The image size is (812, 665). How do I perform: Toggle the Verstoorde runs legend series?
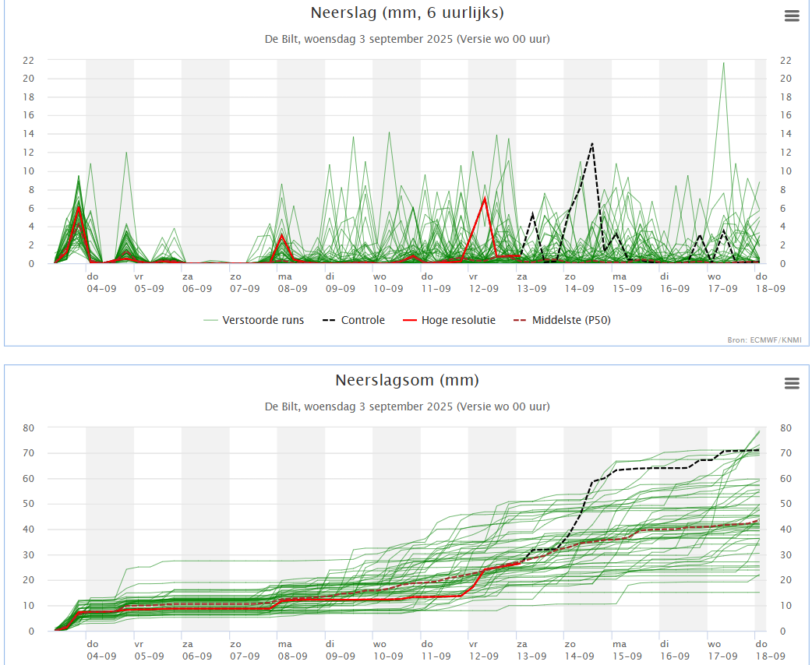point(254,320)
